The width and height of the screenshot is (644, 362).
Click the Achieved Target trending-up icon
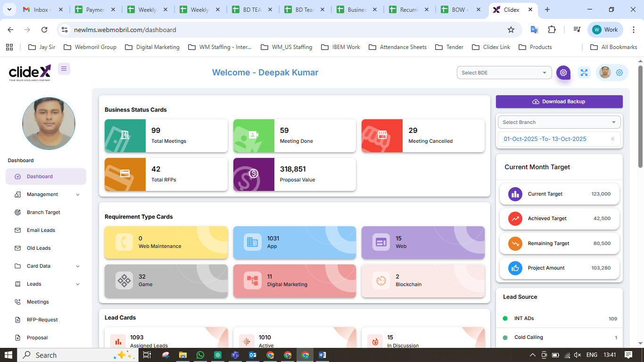tap(515, 219)
